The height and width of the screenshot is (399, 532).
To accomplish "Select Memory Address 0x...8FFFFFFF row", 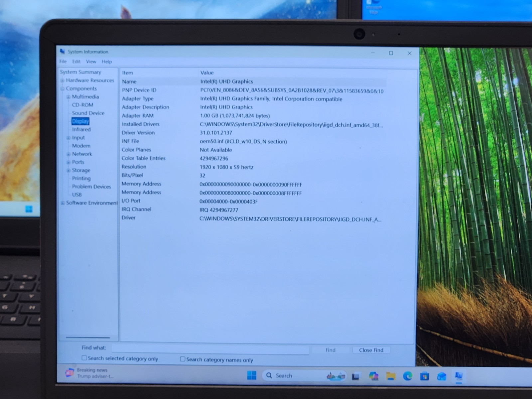I will coord(253,193).
